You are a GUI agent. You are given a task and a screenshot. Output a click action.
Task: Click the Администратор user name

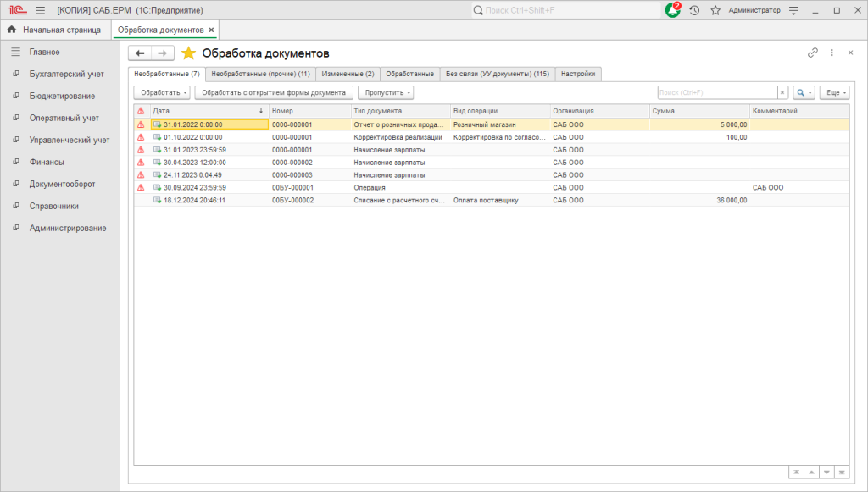pyautogui.click(x=754, y=10)
